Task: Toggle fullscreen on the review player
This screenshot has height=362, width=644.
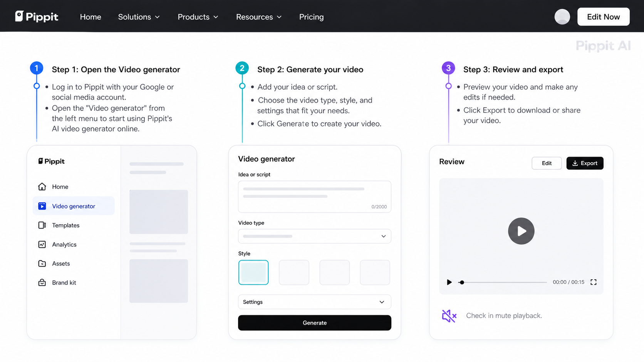Action: (x=594, y=282)
